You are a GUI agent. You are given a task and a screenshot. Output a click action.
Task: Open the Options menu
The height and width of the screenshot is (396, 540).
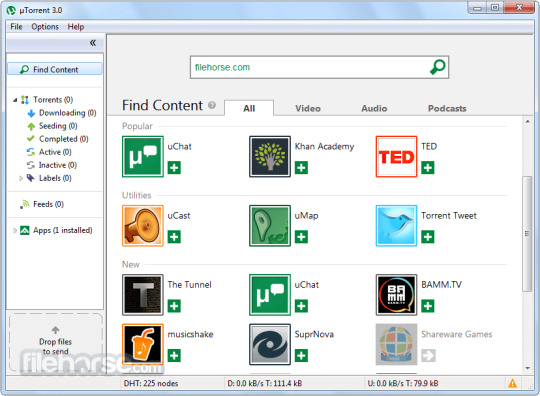click(45, 27)
